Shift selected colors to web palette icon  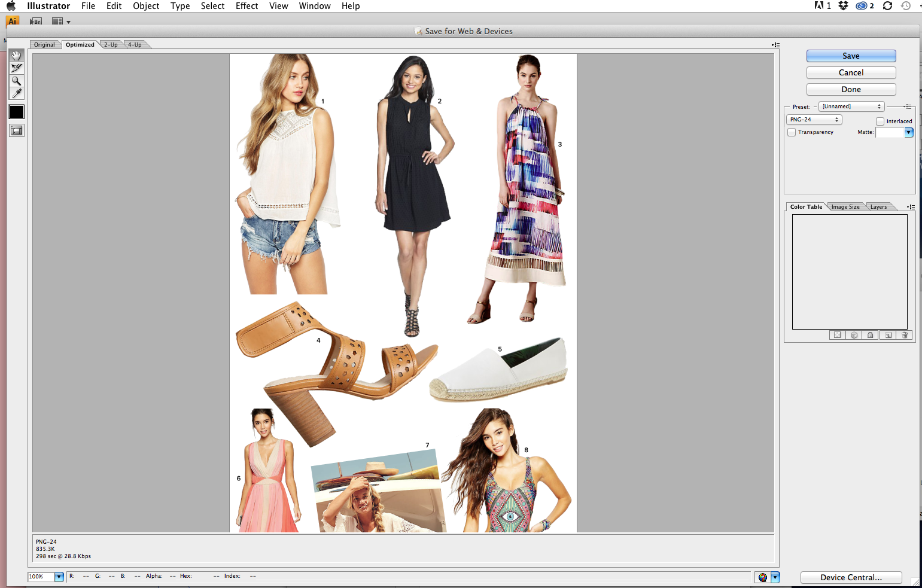coord(854,335)
